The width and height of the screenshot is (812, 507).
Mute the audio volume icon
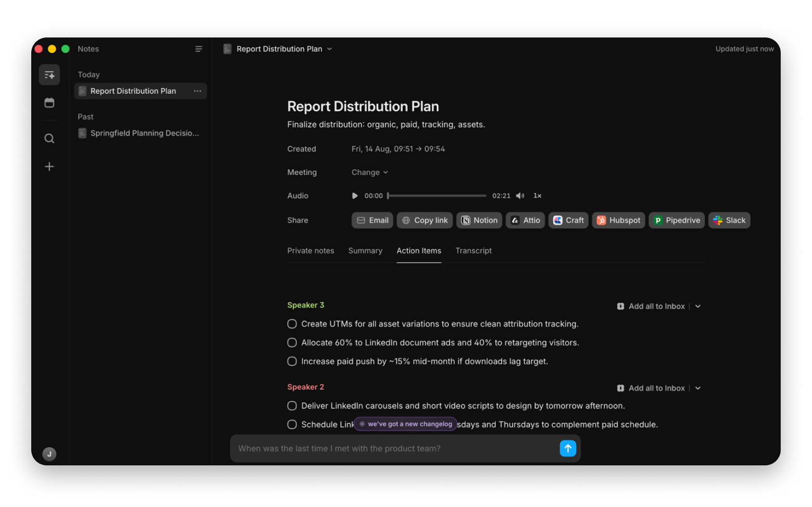[x=520, y=196]
